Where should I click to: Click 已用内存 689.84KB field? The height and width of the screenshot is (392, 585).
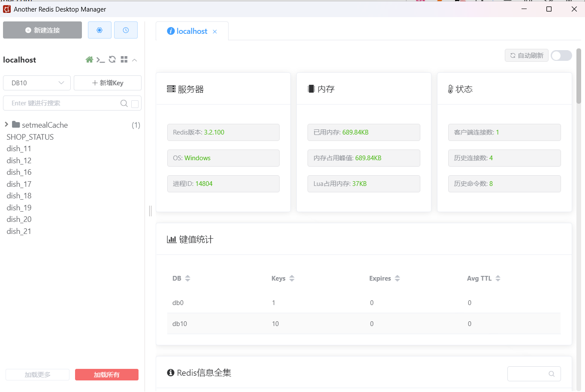364,132
